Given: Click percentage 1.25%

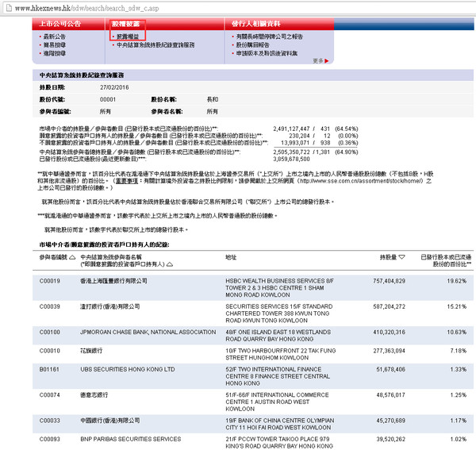Looking at the screenshot, I should coord(459,395).
